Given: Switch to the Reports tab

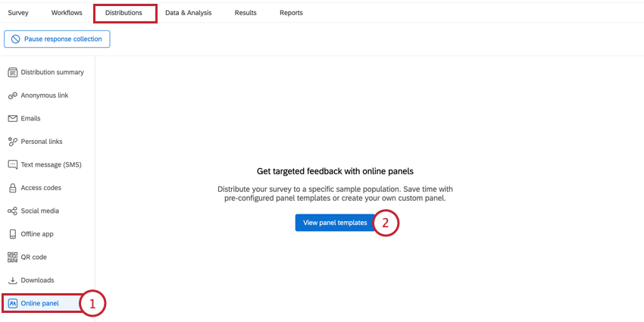Looking at the screenshot, I should coord(291,13).
